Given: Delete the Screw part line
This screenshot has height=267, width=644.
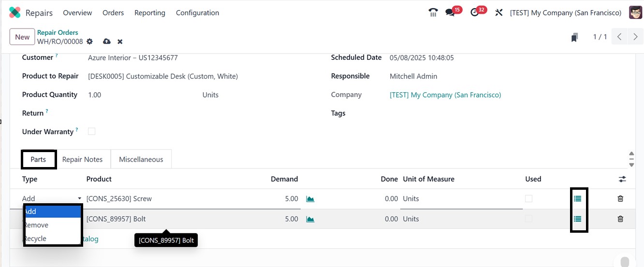Looking at the screenshot, I should (620, 198).
